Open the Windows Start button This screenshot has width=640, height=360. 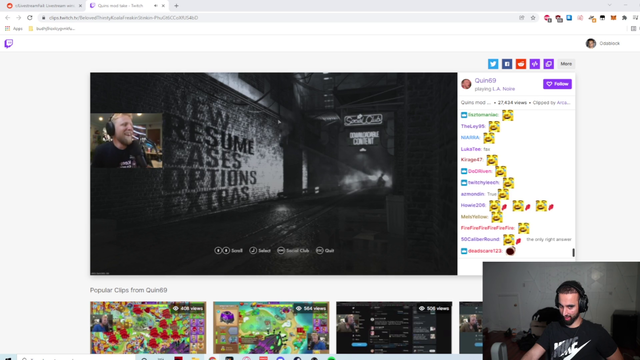tap(7, 358)
